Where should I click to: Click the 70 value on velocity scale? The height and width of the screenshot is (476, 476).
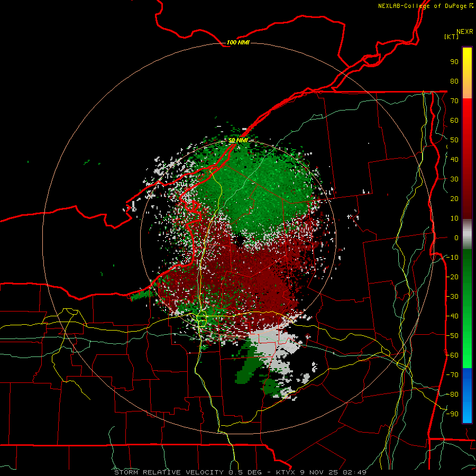click(x=454, y=101)
